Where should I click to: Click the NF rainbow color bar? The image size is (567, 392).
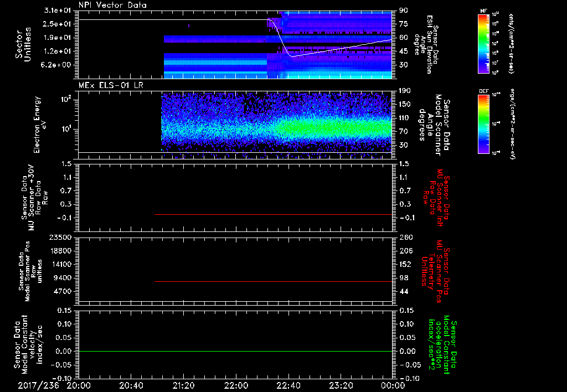(483, 43)
